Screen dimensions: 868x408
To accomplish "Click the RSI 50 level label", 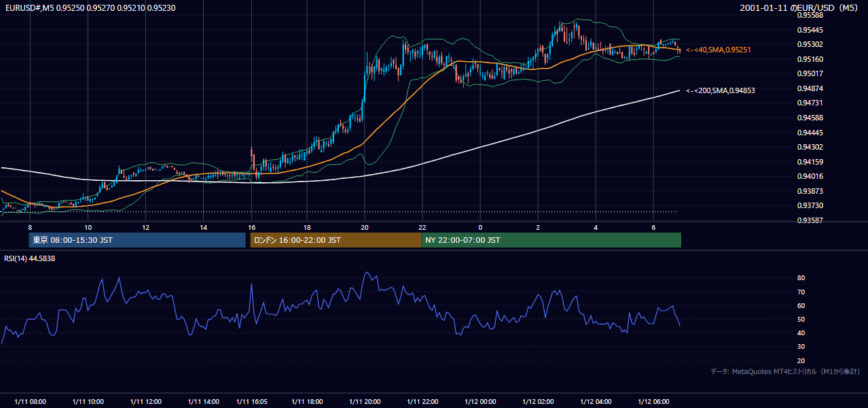I will pyautogui.click(x=801, y=319).
